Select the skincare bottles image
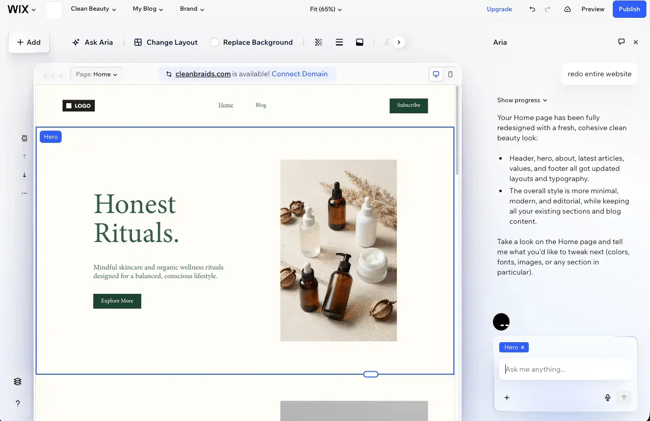 click(x=338, y=250)
